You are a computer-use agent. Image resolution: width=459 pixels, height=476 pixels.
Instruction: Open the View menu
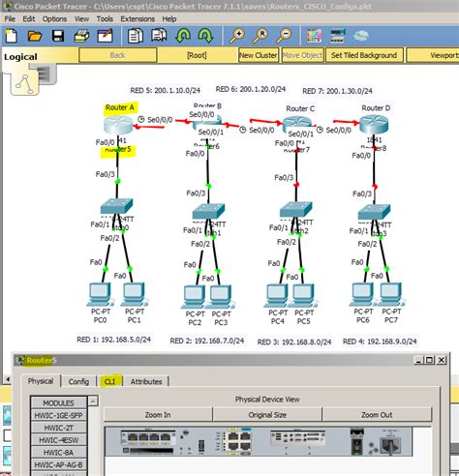[x=81, y=19]
